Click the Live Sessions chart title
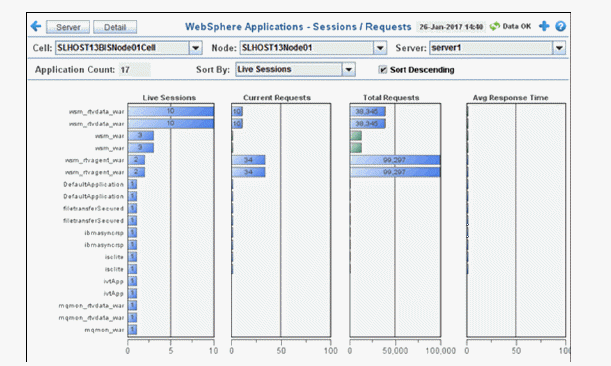This screenshot has width=611, height=366. [x=169, y=97]
